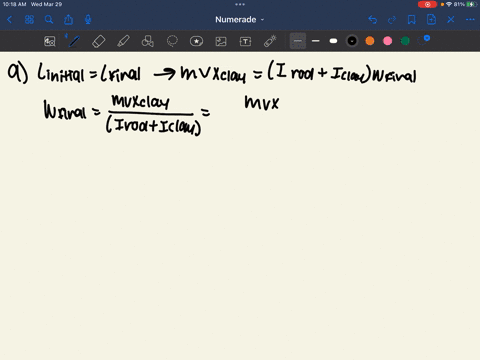The image size is (480, 360).
Task: Go back with the left chevron
Action: (x=10, y=20)
